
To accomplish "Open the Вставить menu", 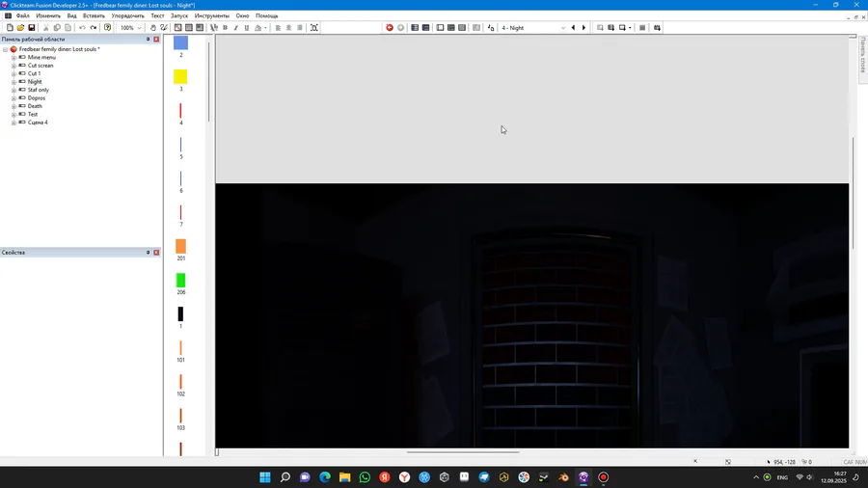I will pyautogui.click(x=94, y=16).
